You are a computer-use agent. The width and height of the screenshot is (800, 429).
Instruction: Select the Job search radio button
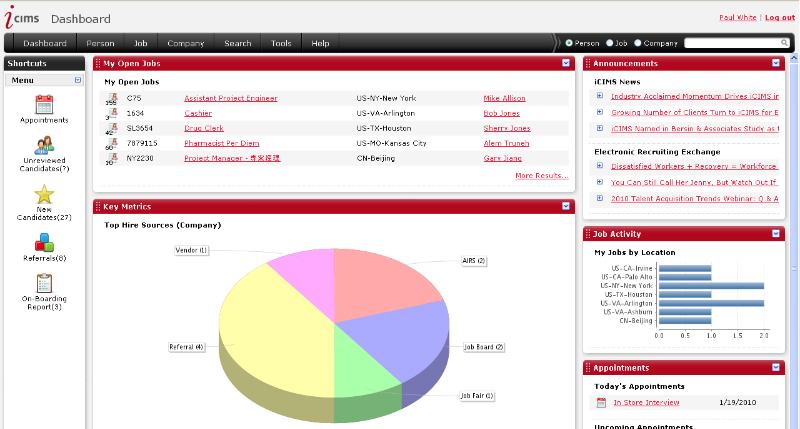[x=609, y=44]
